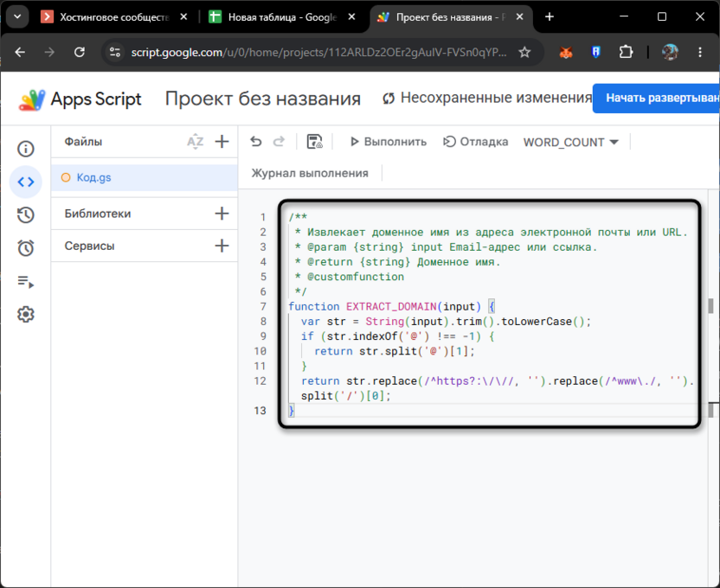This screenshot has width=720, height=588.
Task: Close the Новая таблица tab
Action: coord(351,17)
